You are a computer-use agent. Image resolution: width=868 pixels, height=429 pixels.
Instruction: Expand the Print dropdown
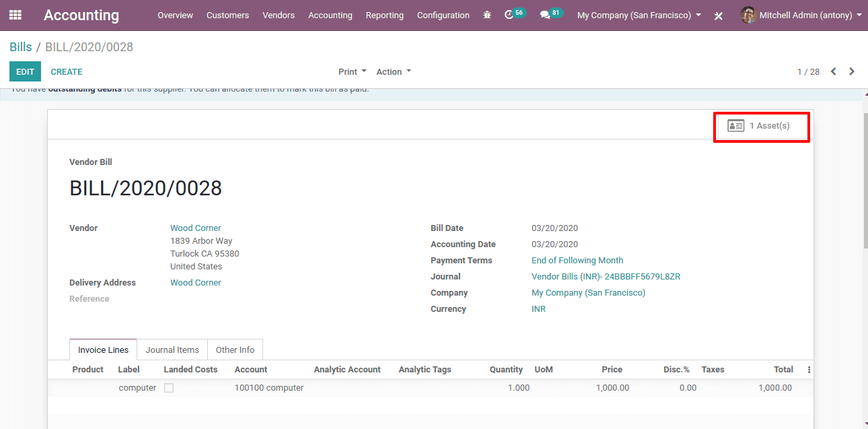tap(353, 71)
